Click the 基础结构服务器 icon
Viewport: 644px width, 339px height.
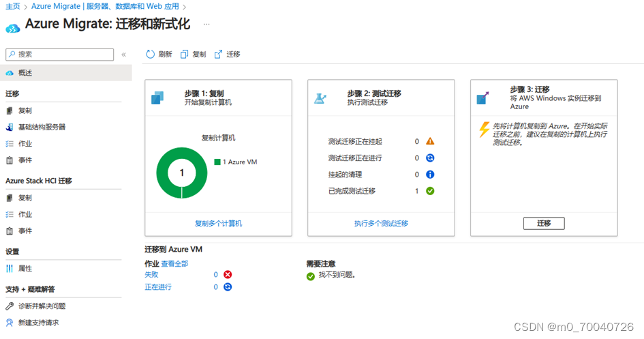(x=10, y=128)
